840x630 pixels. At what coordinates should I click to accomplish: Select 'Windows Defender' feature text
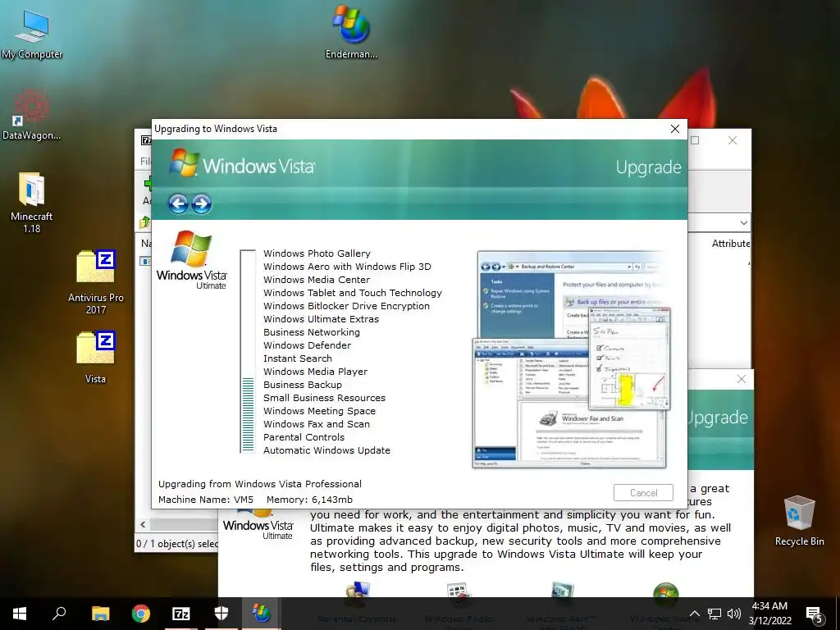[x=307, y=345]
